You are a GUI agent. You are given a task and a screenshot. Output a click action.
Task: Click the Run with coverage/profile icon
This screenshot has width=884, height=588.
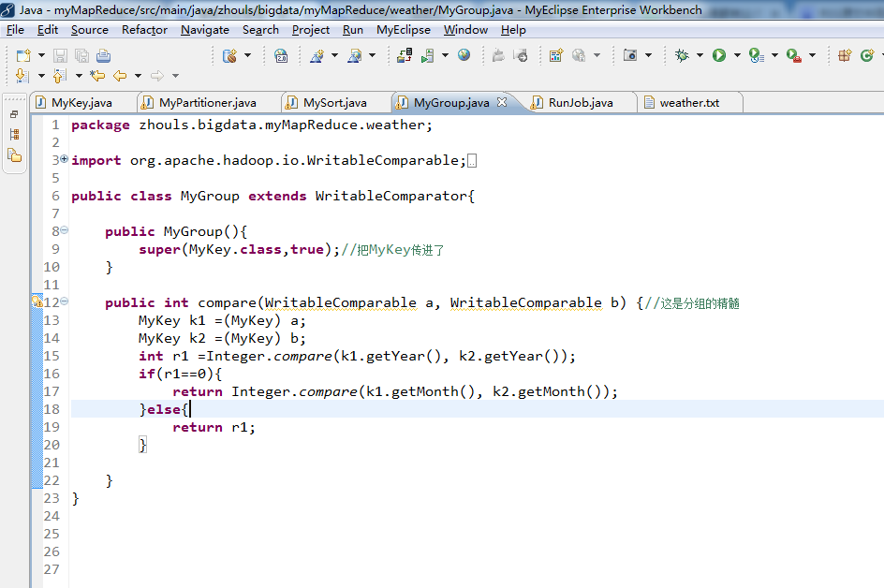[x=756, y=55]
